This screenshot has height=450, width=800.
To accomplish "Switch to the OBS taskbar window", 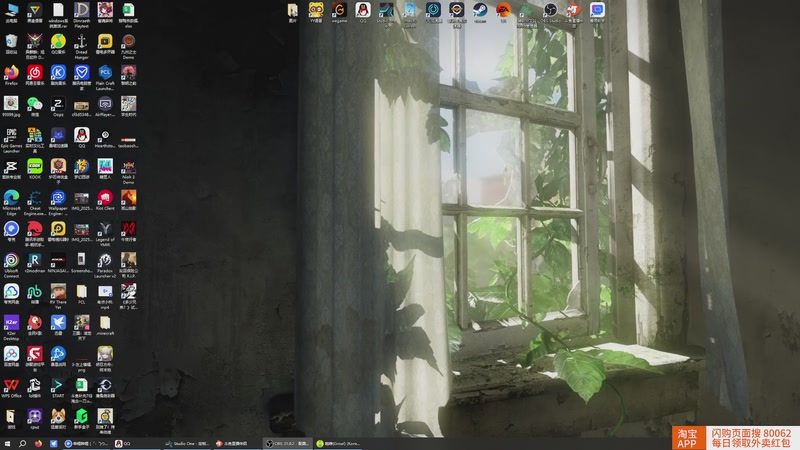I will pyautogui.click(x=287, y=444).
